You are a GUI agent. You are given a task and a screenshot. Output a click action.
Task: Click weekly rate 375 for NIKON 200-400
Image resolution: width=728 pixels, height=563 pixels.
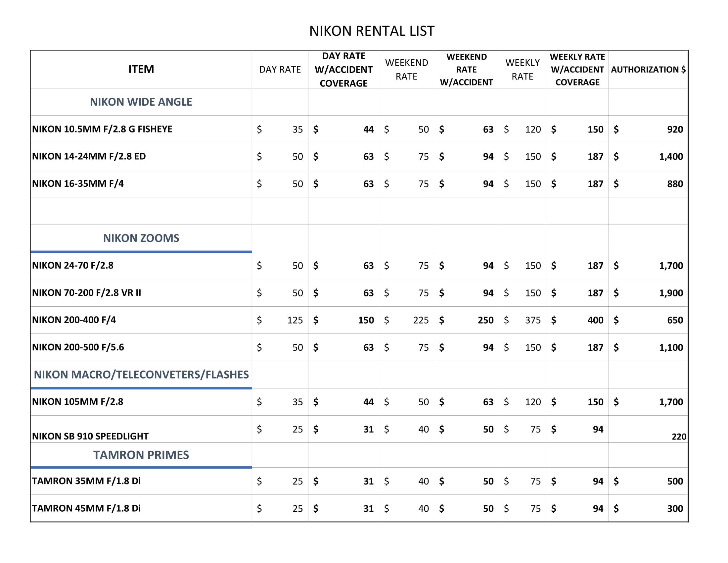pyautogui.click(x=533, y=320)
